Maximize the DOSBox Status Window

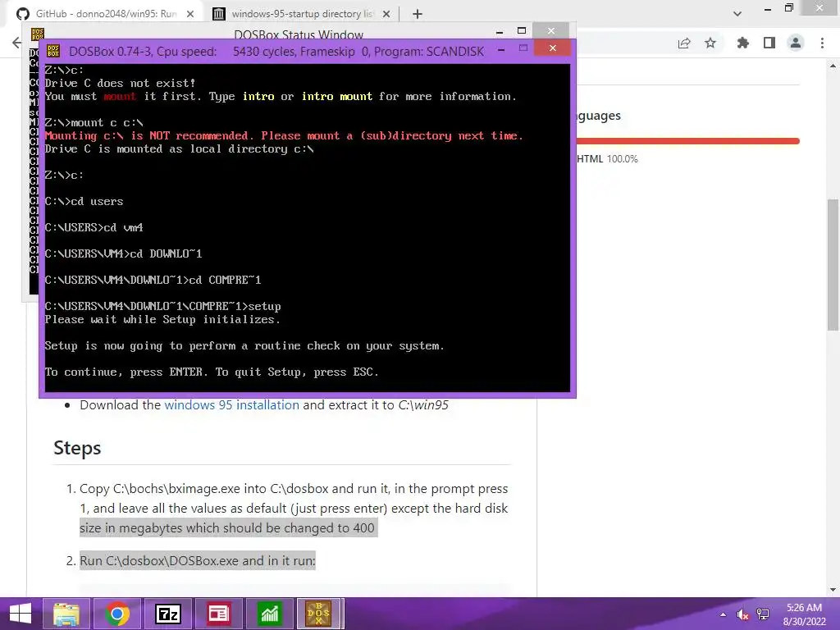522,30
